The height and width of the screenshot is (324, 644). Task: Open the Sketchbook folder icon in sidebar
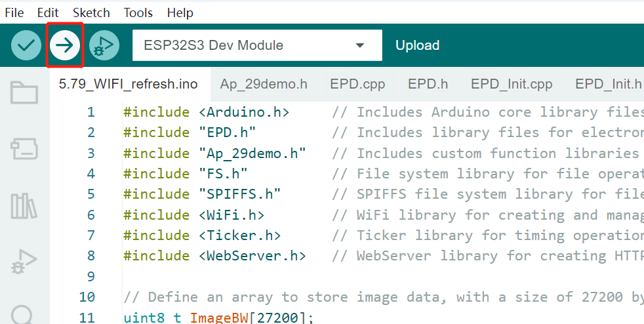tap(24, 93)
